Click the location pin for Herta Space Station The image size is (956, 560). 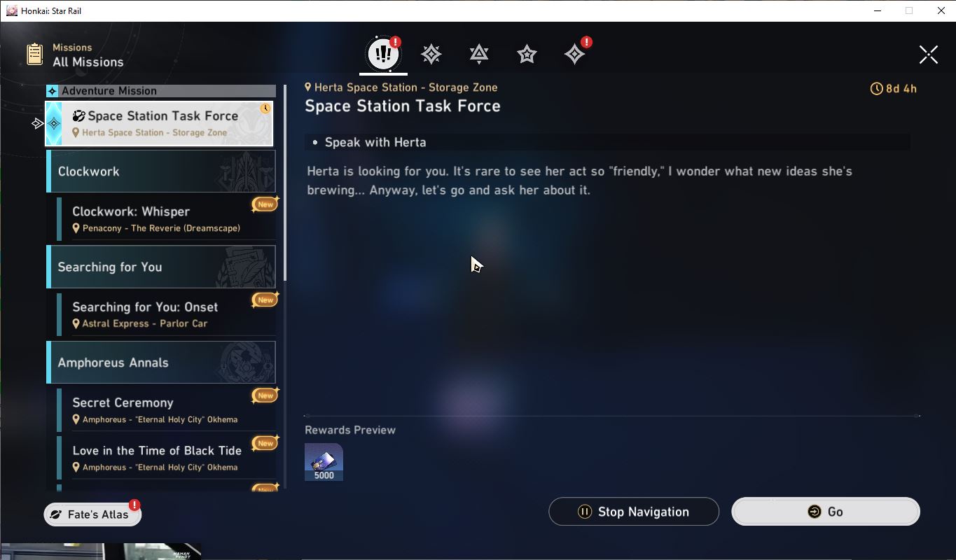[x=307, y=87]
